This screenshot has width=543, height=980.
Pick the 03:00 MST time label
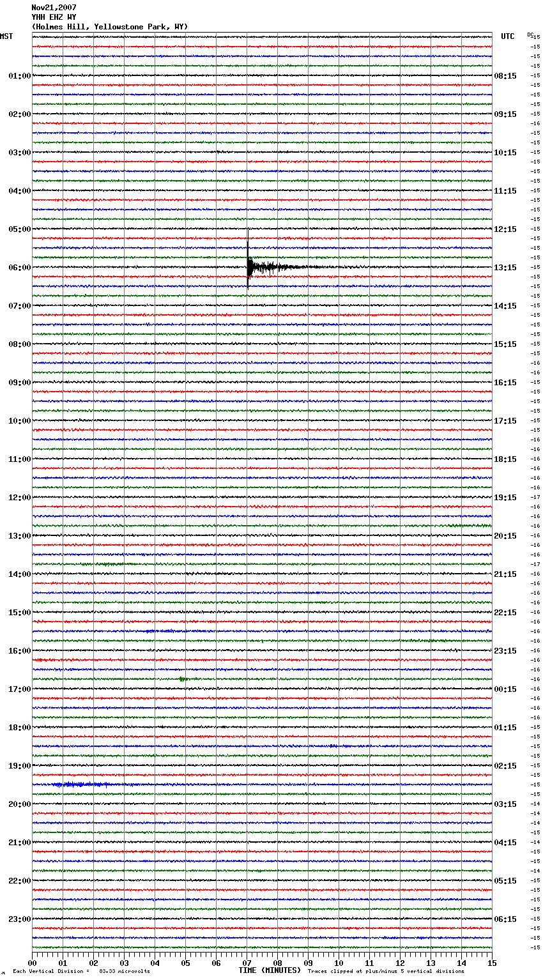click(19, 153)
